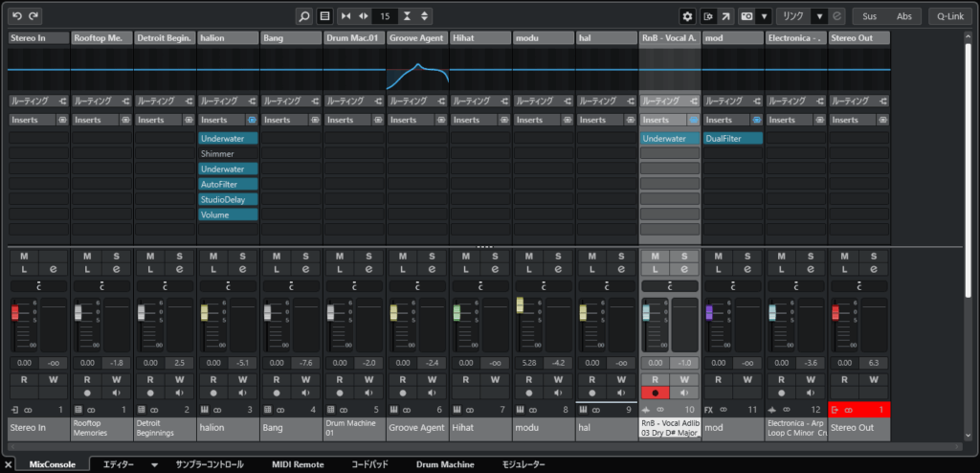
Task: Enable Write automation on Stereo Out
Action: click(x=874, y=379)
